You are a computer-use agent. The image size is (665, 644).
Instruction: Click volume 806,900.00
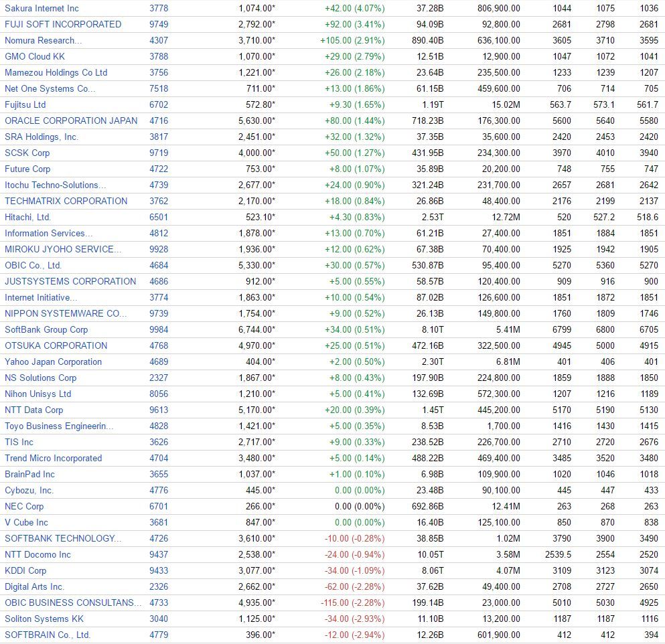499,8
